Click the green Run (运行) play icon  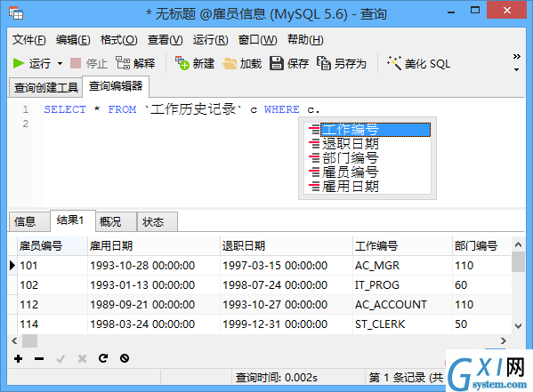pos(19,63)
